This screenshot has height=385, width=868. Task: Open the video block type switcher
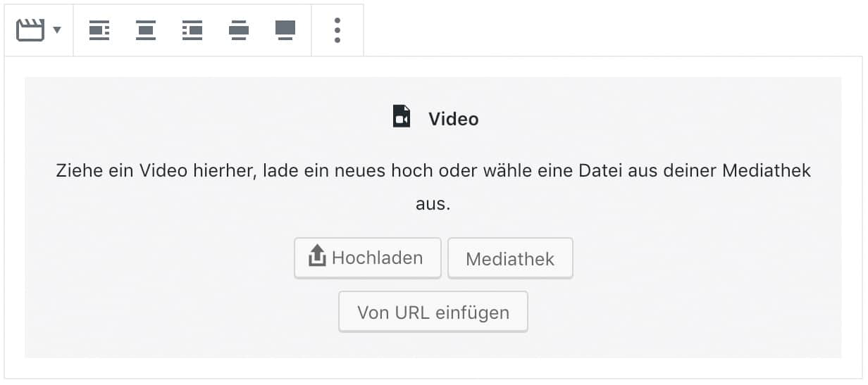pos(39,30)
